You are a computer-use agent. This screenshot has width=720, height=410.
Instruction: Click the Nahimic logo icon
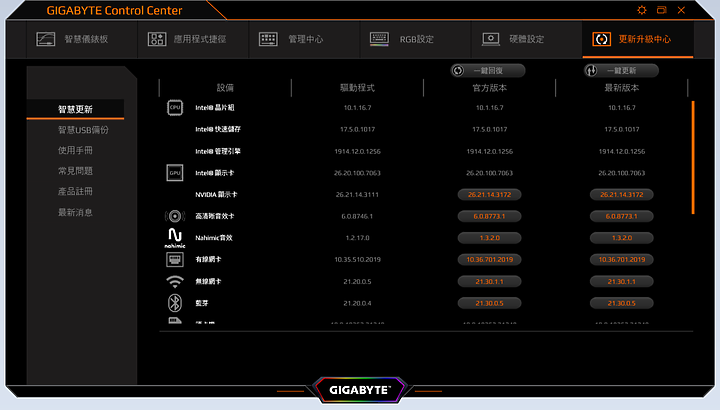click(175, 238)
